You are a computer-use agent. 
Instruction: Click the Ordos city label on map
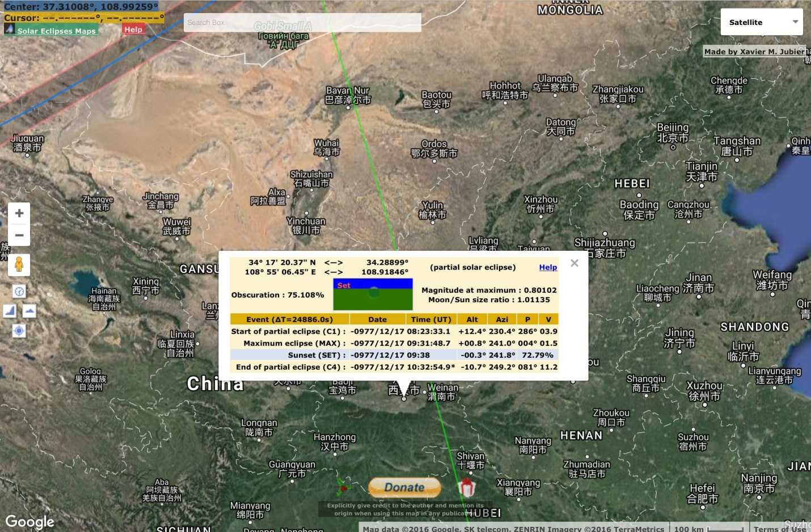(x=434, y=149)
